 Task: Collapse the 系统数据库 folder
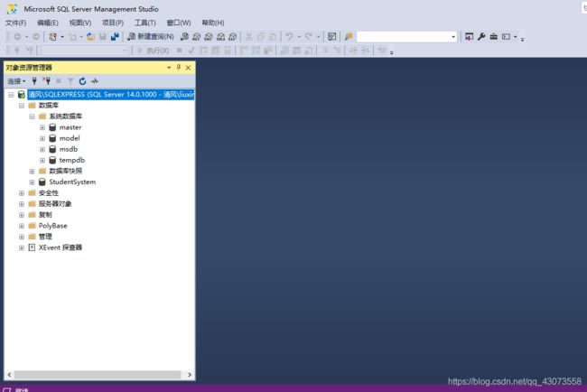tap(32, 117)
